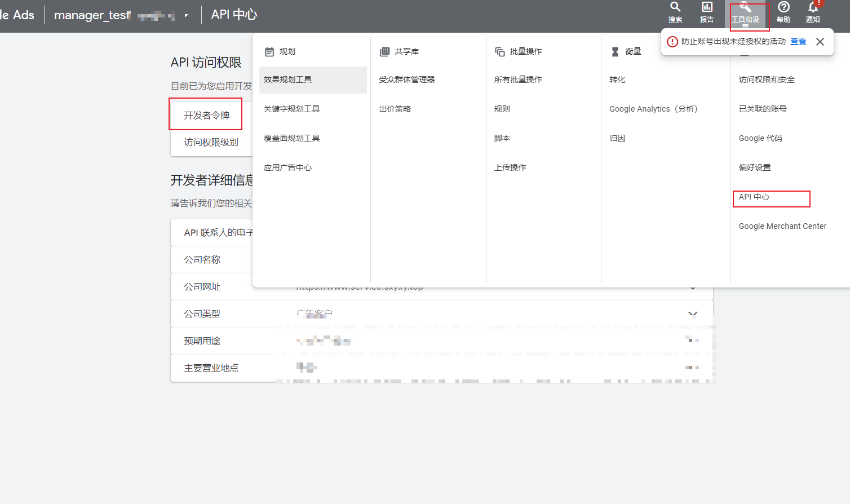Screen dimensions: 850x504
Task: Open the search (搜索) magnifier icon
Action: [675, 7]
